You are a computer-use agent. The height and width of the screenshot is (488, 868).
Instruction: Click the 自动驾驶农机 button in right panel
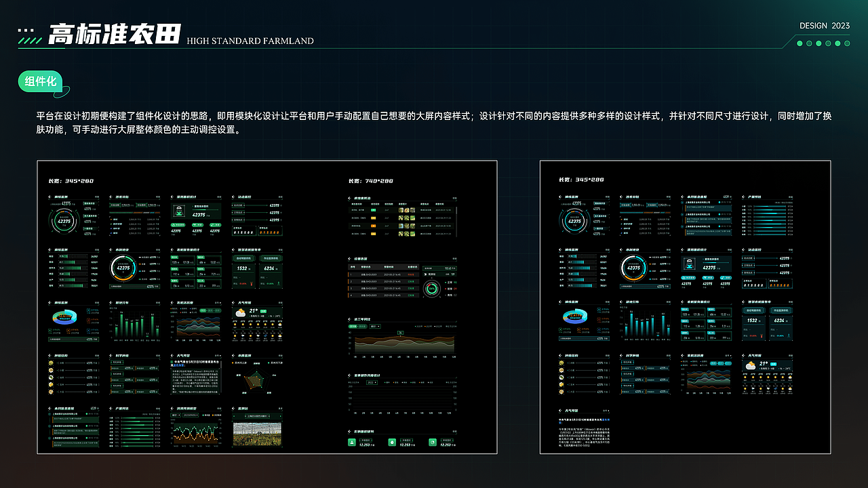(754, 310)
